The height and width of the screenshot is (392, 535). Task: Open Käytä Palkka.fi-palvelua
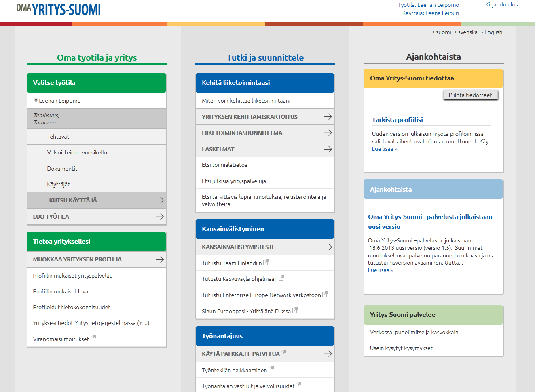click(265, 354)
